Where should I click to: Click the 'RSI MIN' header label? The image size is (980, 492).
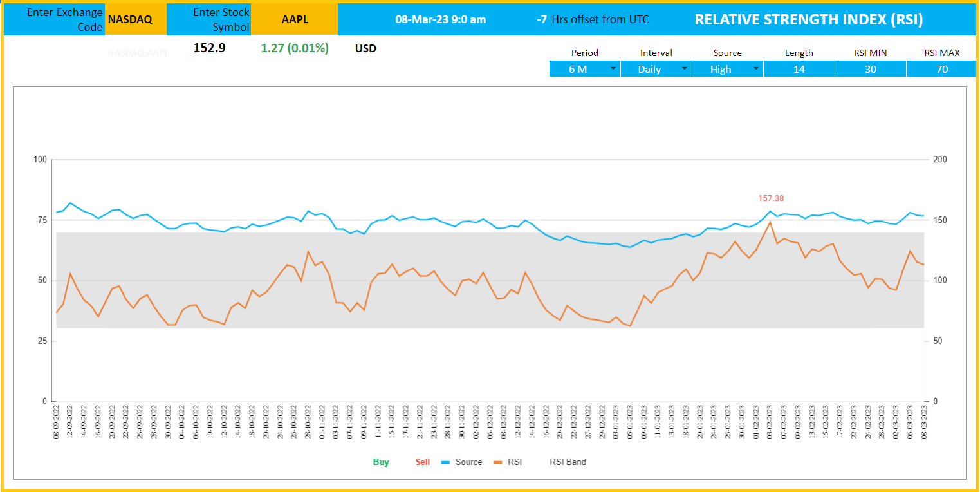point(871,53)
